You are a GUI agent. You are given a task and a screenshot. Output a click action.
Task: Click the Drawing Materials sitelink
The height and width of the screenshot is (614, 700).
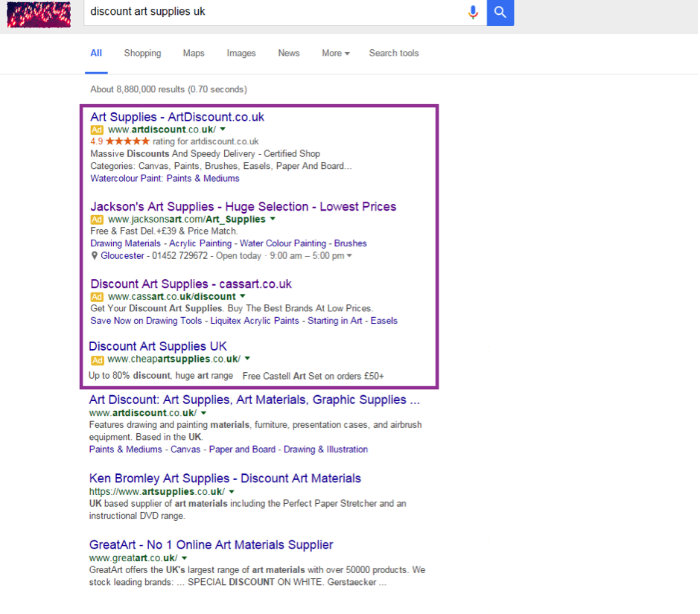[125, 243]
